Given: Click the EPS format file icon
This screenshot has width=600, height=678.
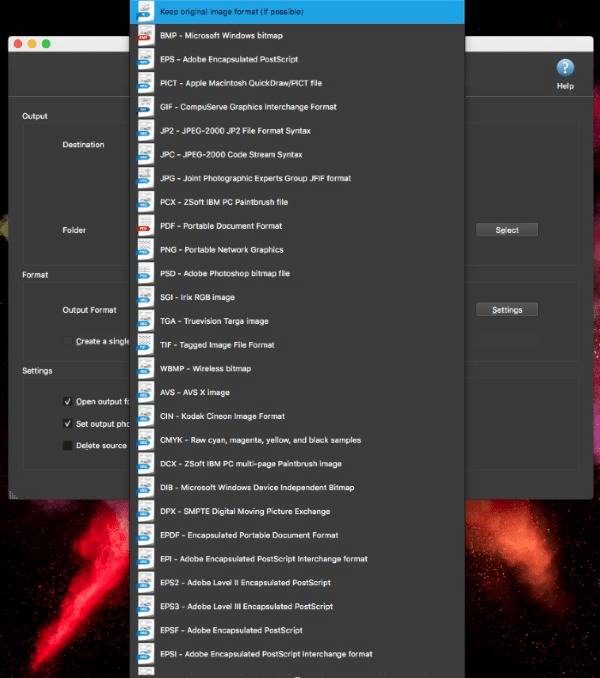Looking at the screenshot, I should [145, 59].
